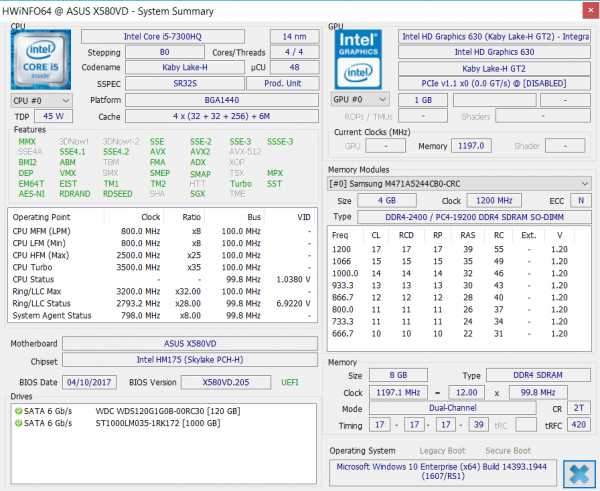Click the Secure Boot label

pyautogui.click(x=508, y=451)
